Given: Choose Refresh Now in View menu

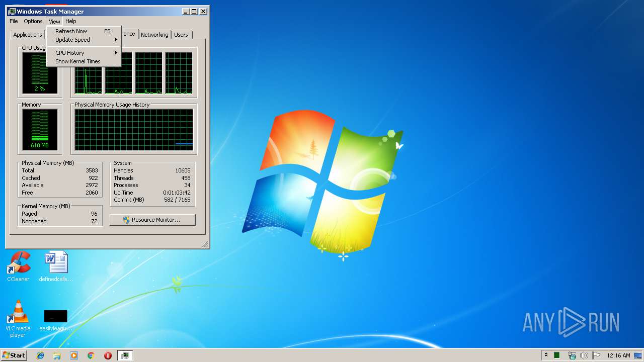Looking at the screenshot, I should 84,31.
